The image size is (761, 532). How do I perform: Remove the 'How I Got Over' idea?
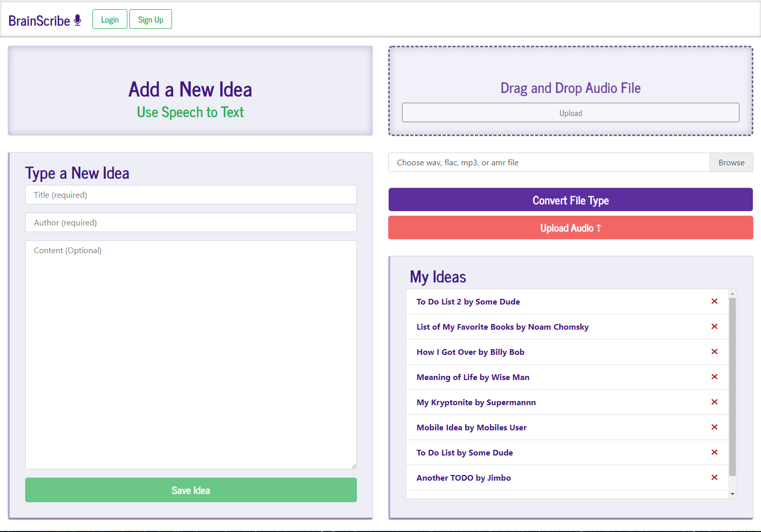coord(714,352)
